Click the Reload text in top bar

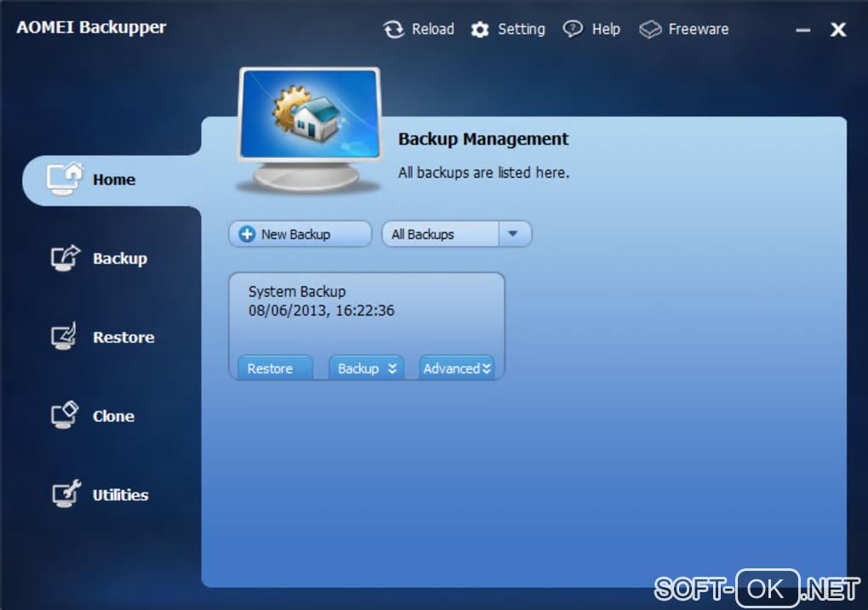tap(433, 29)
